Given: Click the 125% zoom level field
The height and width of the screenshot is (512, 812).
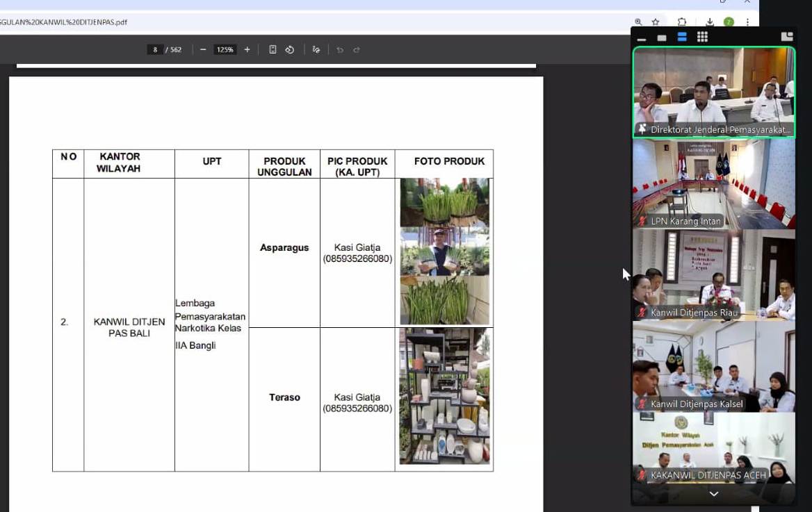Looking at the screenshot, I should [x=225, y=50].
